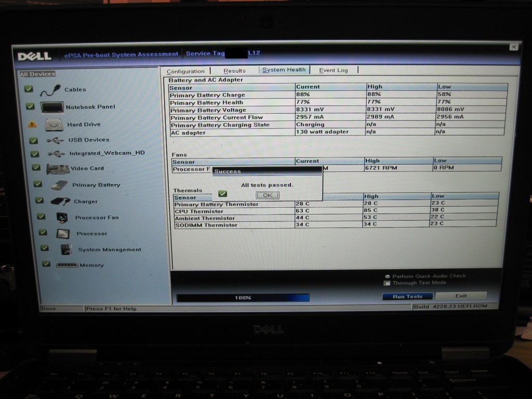Select the Notebook Panel screen icon
This screenshot has height=399, width=532.
[x=52, y=107]
